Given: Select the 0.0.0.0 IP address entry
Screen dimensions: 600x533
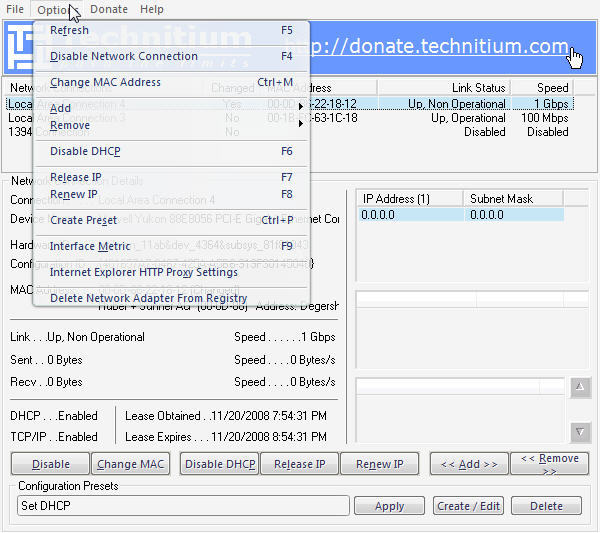Looking at the screenshot, I should point(411,215).
